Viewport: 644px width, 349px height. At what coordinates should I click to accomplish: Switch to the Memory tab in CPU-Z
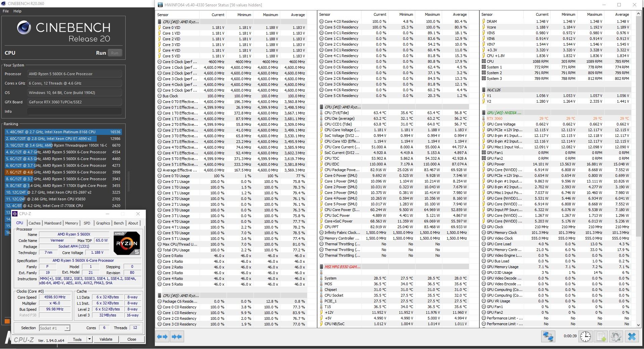pyautogui.click(x=72, y=223)
